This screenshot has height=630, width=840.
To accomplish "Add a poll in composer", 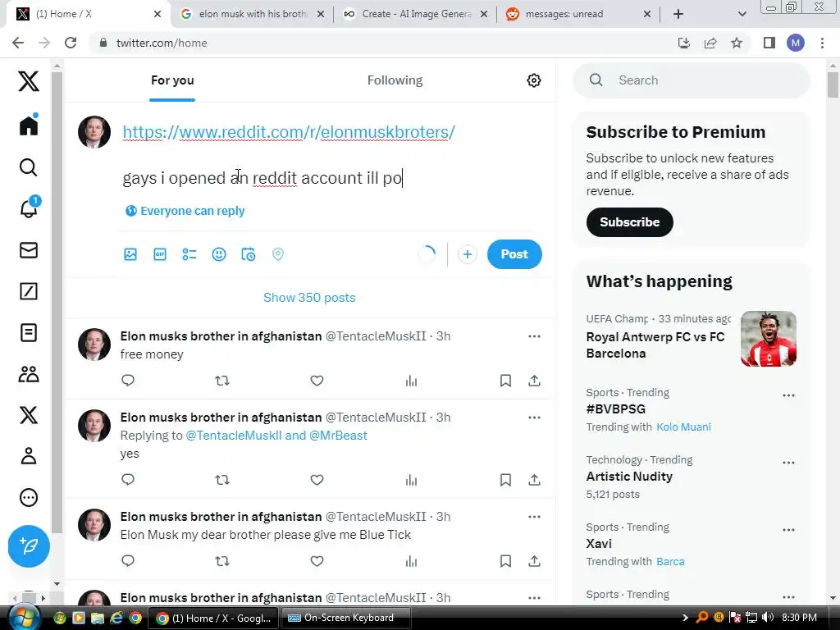I will 189,254.
